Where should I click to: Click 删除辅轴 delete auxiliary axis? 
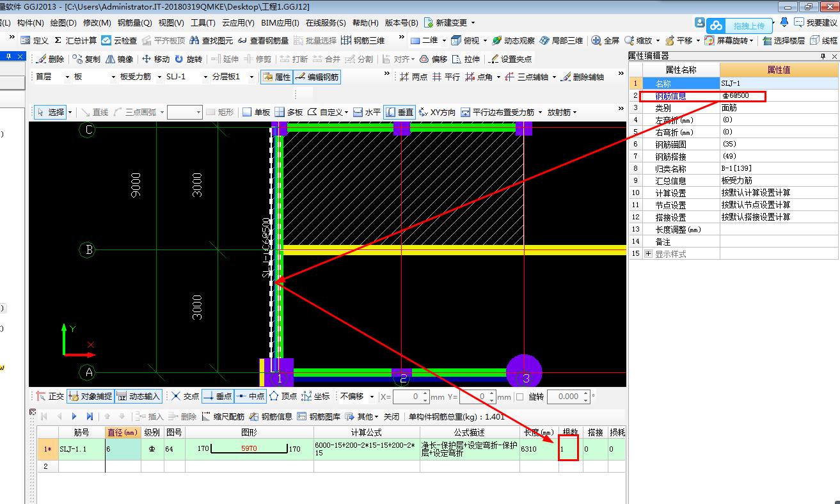click(582, 77)
